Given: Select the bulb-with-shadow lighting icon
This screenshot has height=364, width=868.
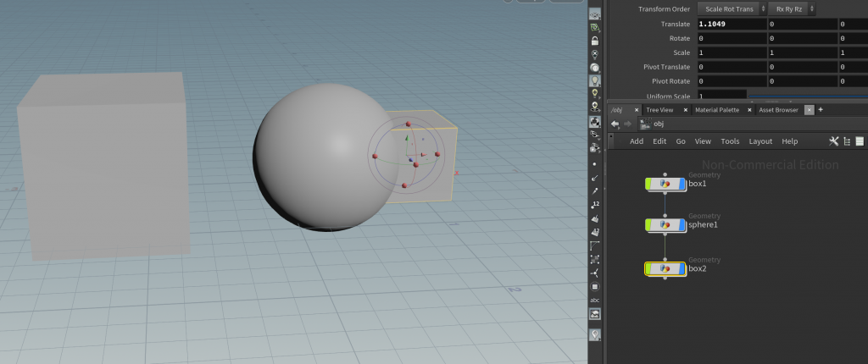Looking at the screenshot, I should [x=594, y=106].
